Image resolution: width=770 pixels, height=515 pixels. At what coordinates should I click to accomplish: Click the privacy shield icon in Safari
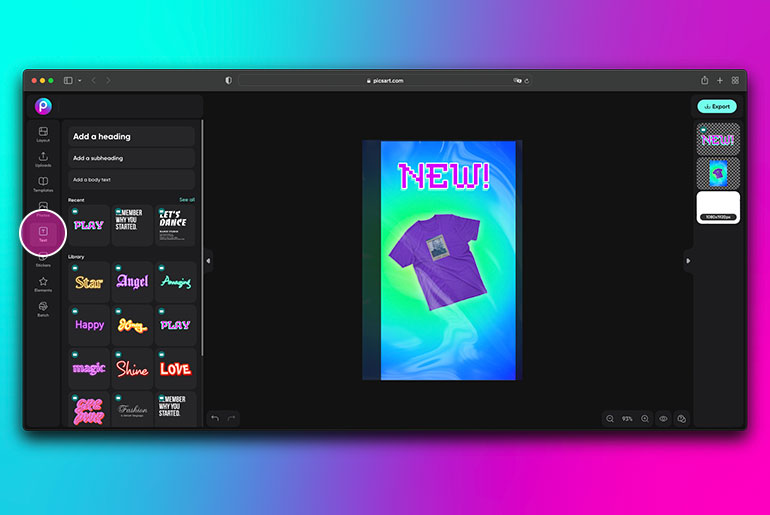pos(228,81)
